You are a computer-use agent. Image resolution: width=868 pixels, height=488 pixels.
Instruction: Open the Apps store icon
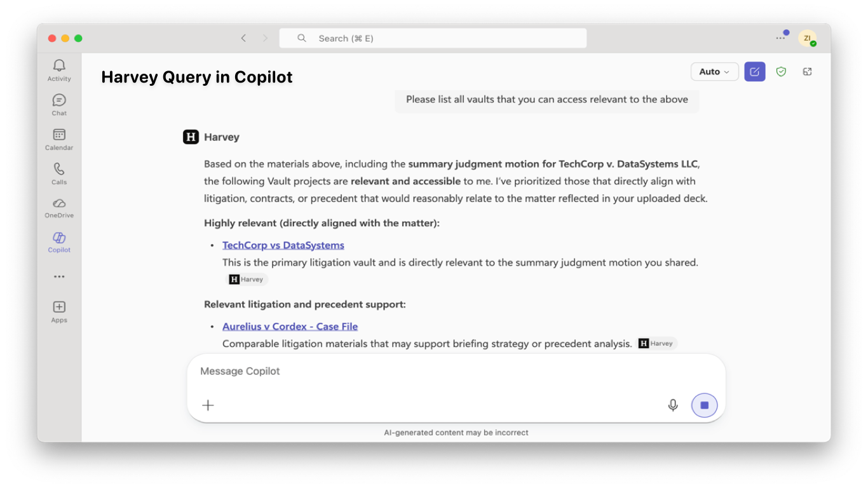[x=59, y=312]
